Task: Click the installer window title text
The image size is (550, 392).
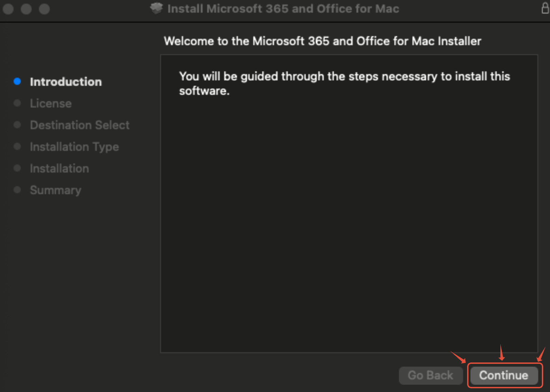Action: 283,8
